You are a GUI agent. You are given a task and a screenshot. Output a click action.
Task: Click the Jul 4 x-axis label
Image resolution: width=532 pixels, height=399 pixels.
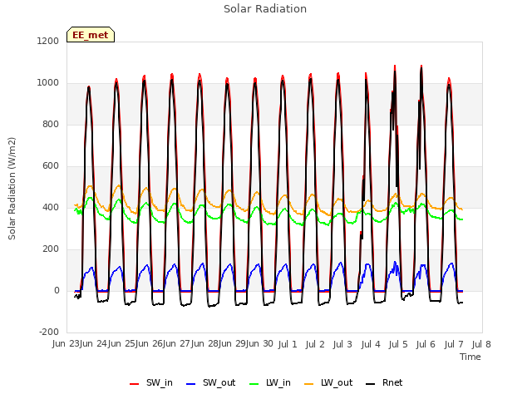371,345
